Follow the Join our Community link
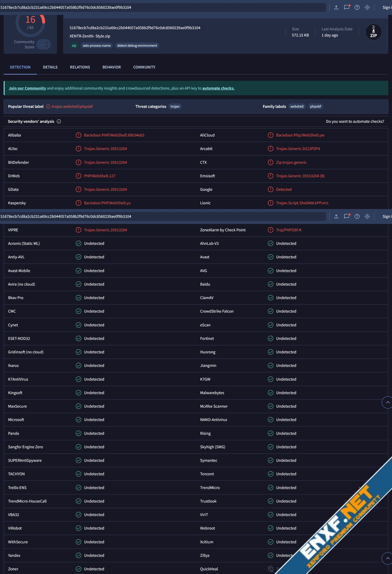This screenshot has width=392, height=574. [27, 88]
